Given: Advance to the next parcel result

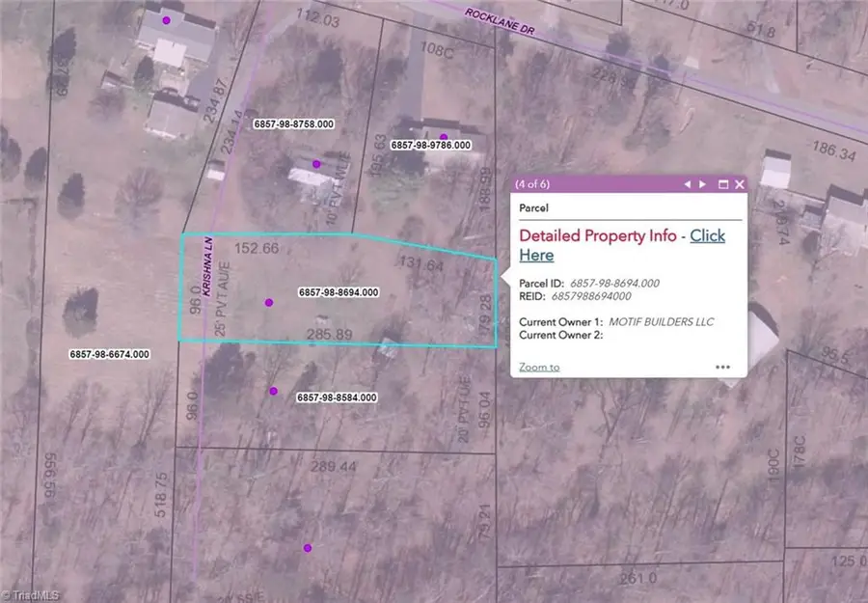Looking at the screenshot, I should [x=703, y=183].
